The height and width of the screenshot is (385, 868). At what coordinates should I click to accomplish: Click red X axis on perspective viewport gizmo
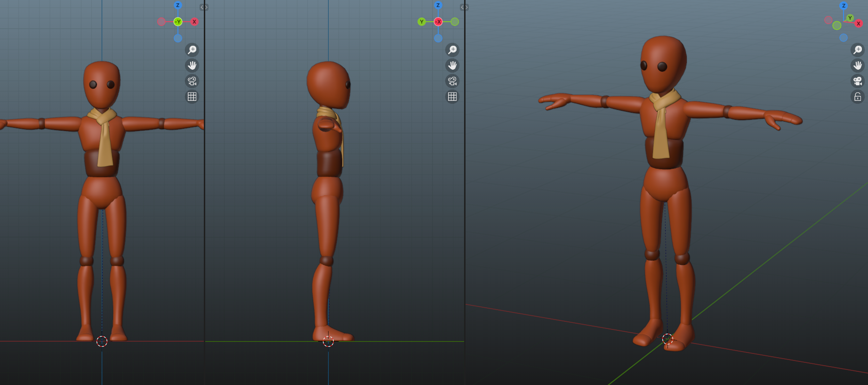tap(859, 24)
